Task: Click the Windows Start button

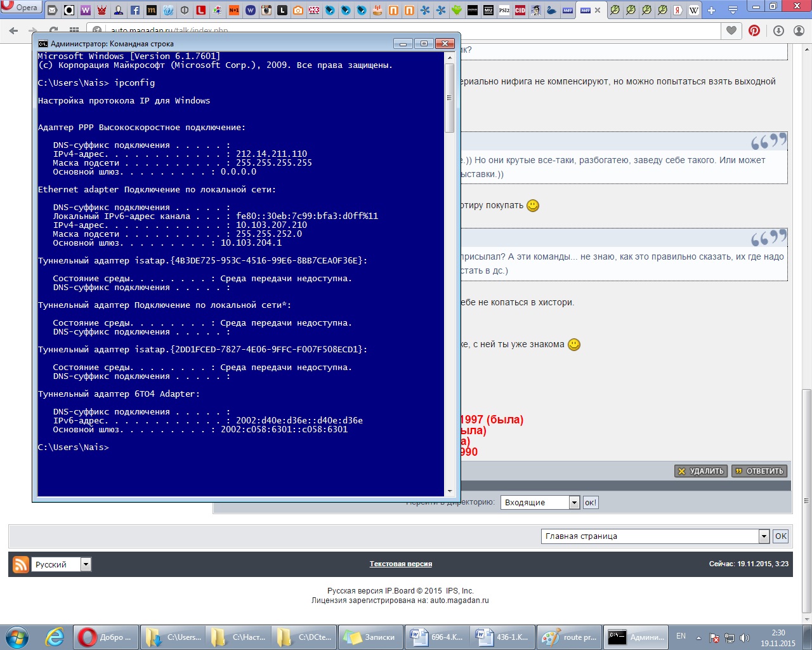Action: [17, 637]
